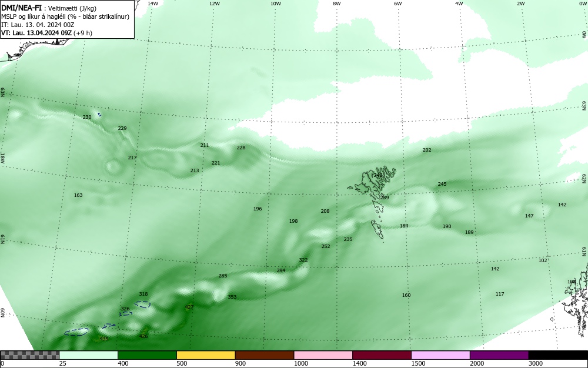
Task: Select the map value 427
Action: point(189,306)
